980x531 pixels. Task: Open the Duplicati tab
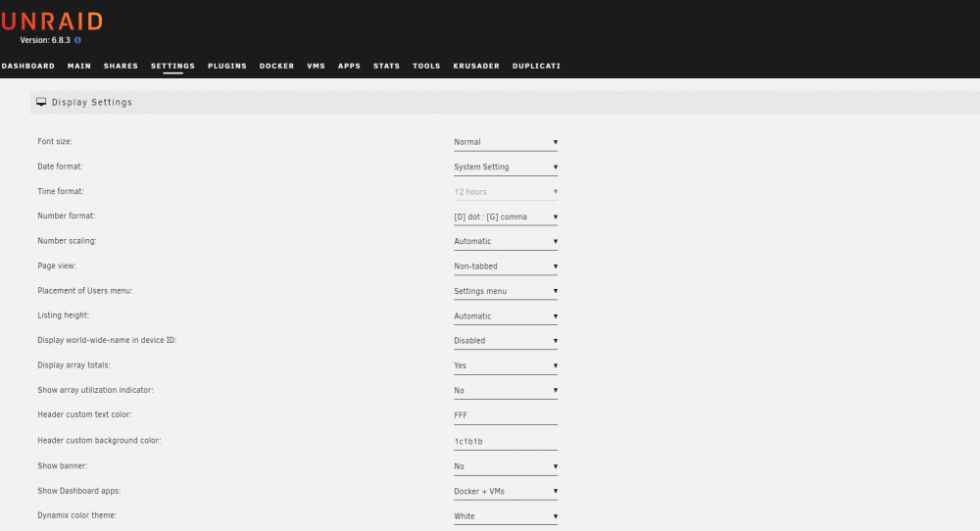point(536,66)
